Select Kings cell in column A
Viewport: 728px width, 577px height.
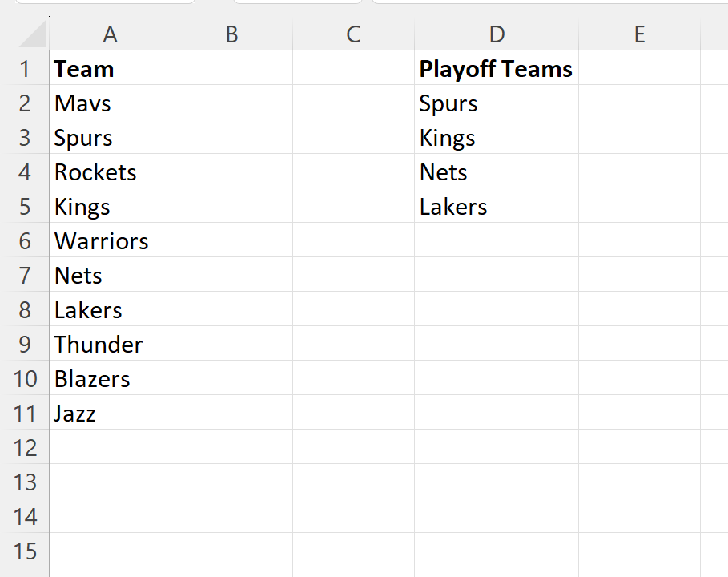coord(82,207)
